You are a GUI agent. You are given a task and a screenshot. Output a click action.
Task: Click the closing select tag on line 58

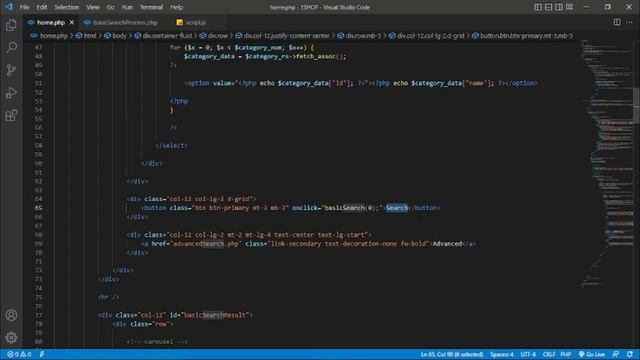171,146
